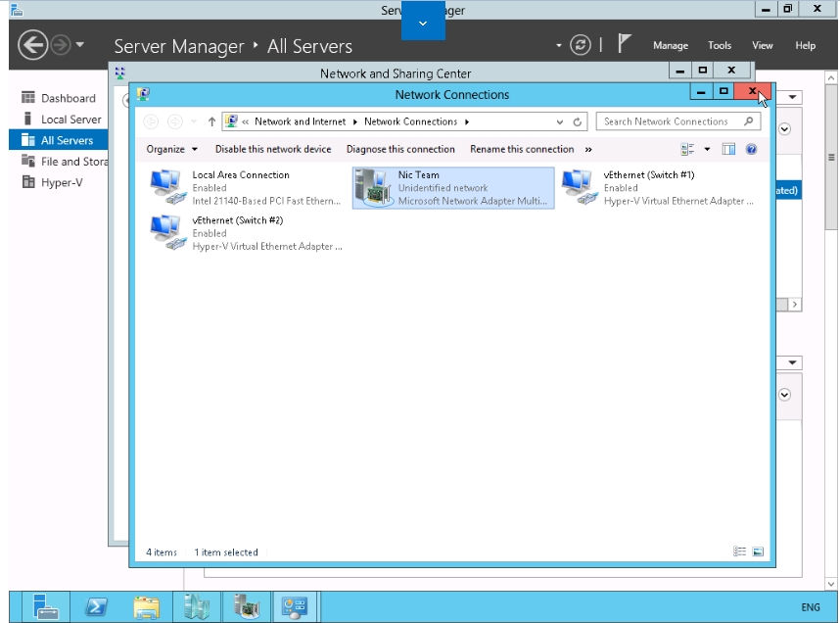Open the Help menu in Server Manager
The image size is (840, 623).
click(x=805, y=46)
